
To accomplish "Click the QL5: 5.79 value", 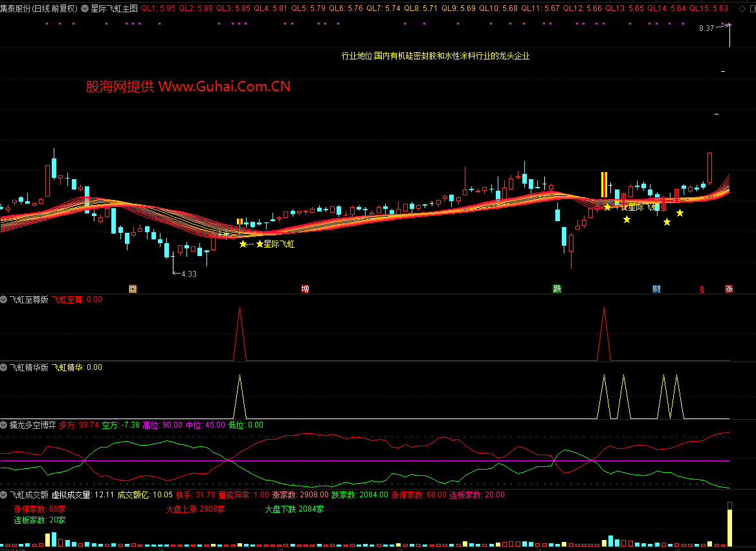I will pos(308,8).
